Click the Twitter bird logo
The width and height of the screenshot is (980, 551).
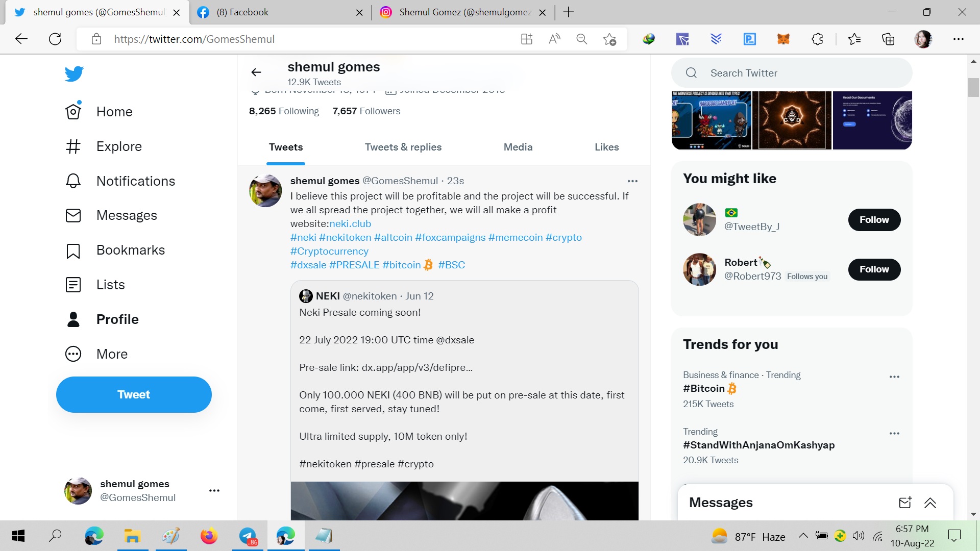(x=74, y=73)
